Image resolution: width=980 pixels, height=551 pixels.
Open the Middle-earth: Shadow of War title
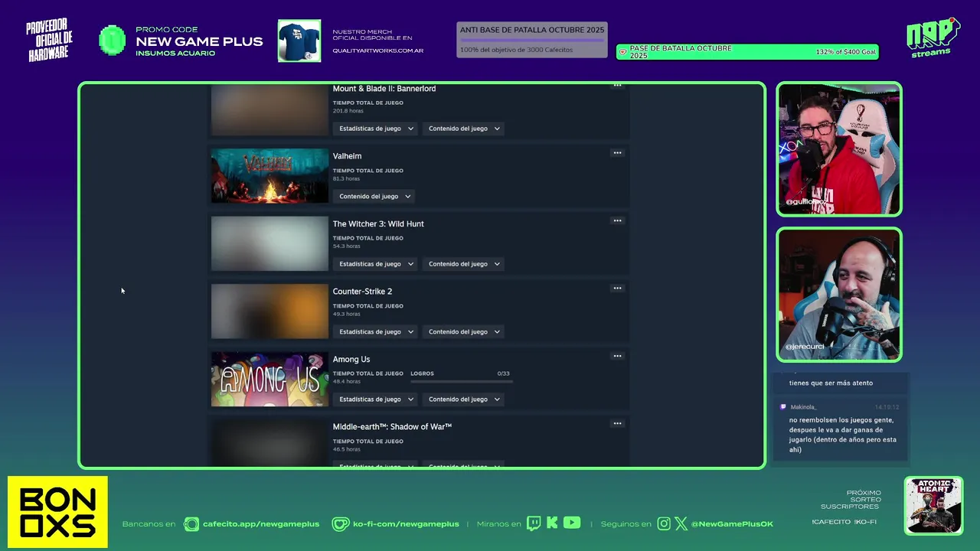(392, 427)
